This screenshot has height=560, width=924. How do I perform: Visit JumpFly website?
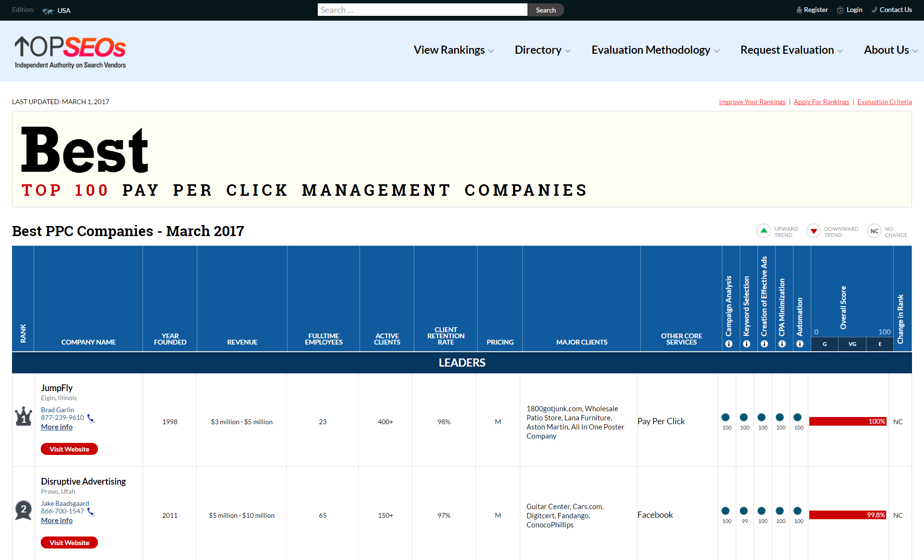[69, 449]
